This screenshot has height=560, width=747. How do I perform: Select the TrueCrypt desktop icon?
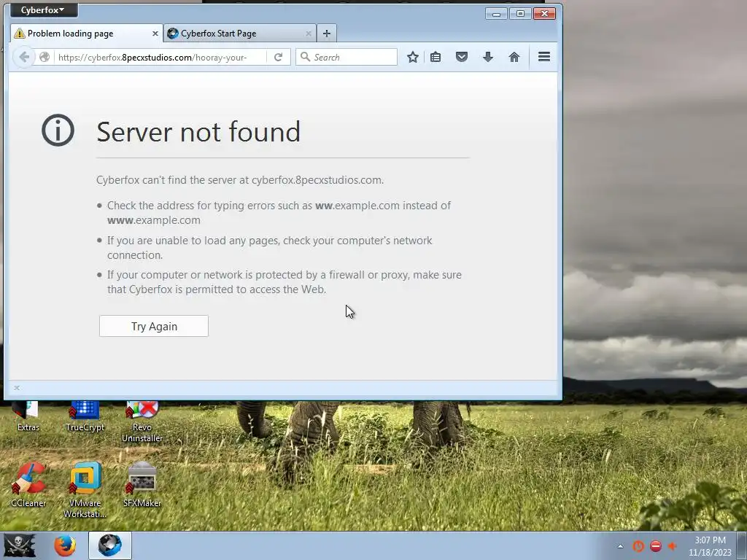click(85, 416)
